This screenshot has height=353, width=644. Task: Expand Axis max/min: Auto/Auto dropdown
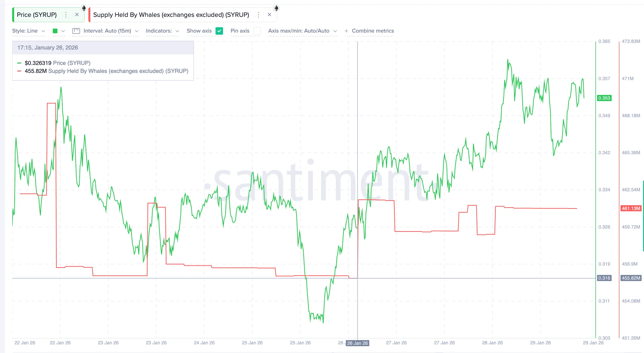302,31
